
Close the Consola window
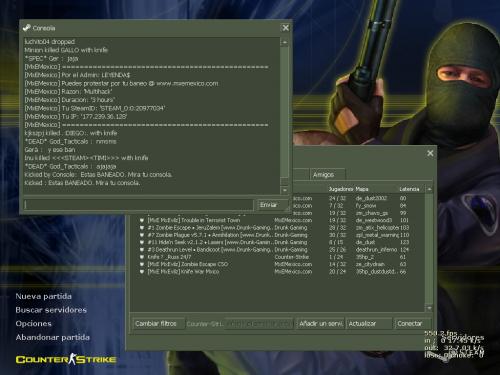coord(286,28)
